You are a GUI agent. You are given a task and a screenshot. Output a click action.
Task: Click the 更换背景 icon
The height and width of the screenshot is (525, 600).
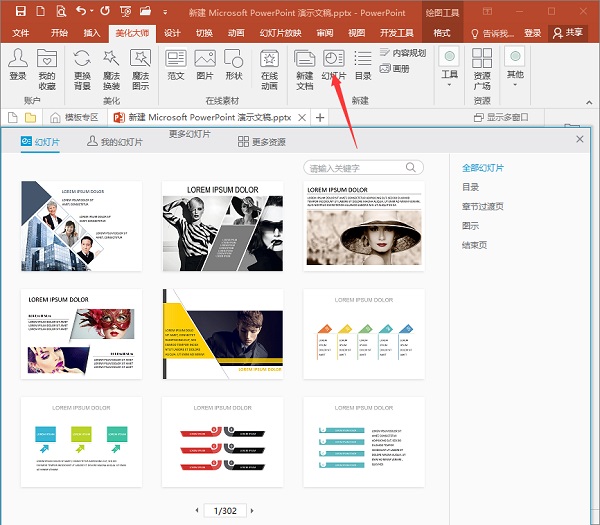(82, 69)
